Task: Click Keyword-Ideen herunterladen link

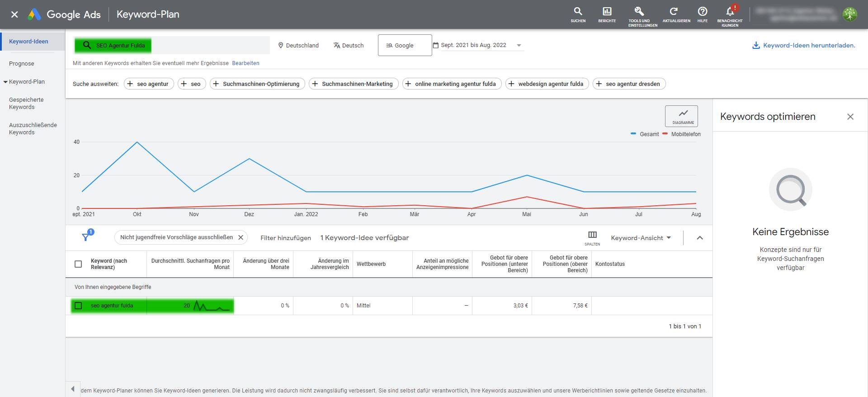Action: coord(803,45)
